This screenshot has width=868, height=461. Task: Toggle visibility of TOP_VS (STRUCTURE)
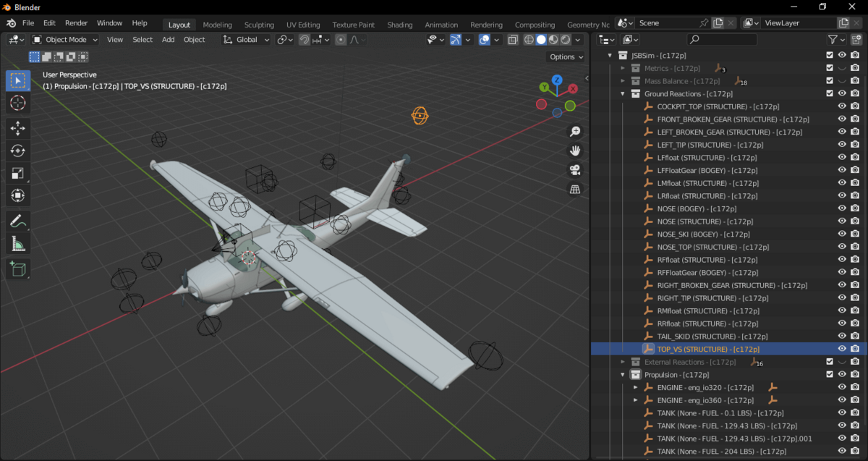[x=842, y=349]
